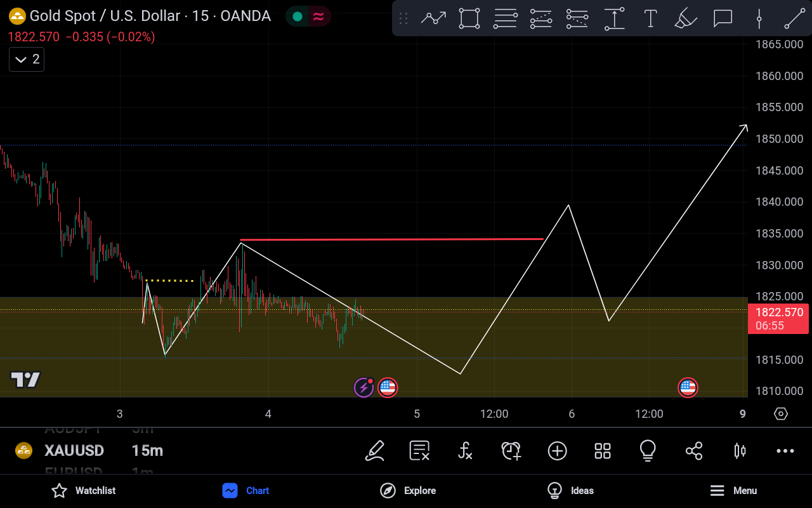Pick the diagonal trend line tool
The height and width of the screenshot is (508, 812).
coord(795,18)
